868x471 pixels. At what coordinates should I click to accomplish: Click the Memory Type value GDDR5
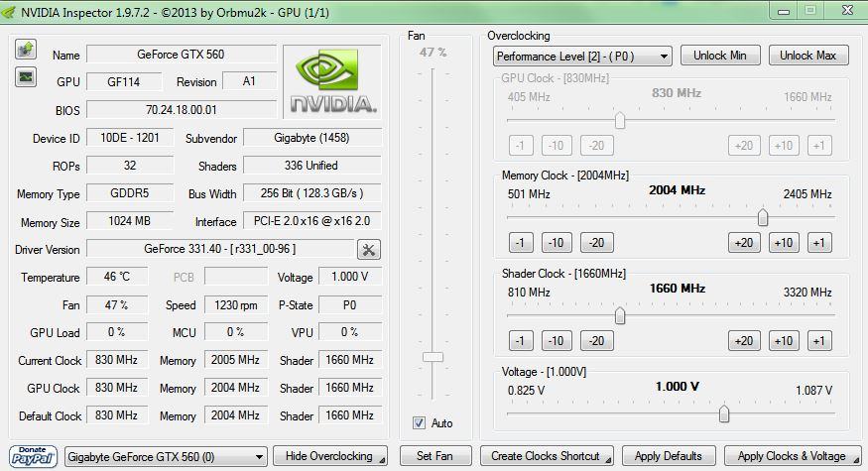click(130, 193)
